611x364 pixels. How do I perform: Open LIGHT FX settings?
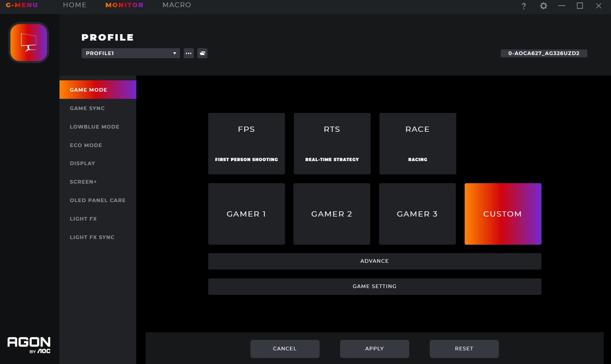98,219
